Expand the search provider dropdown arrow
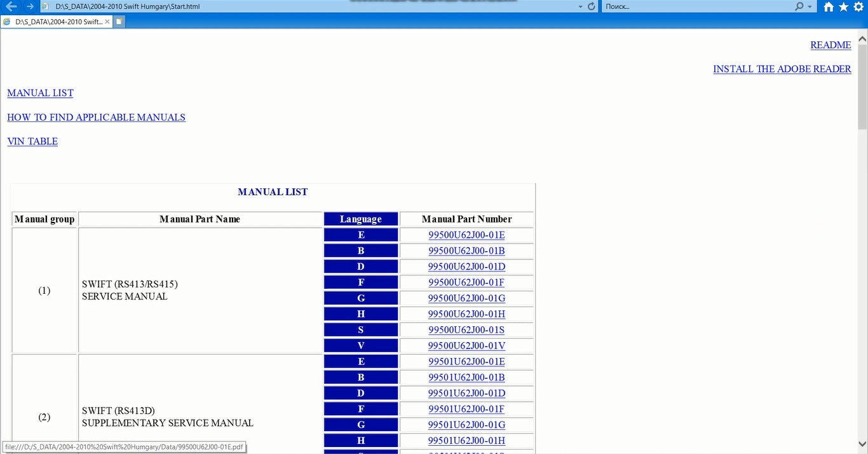The width and height of the screenshot is (868, 454). (810, 6)
